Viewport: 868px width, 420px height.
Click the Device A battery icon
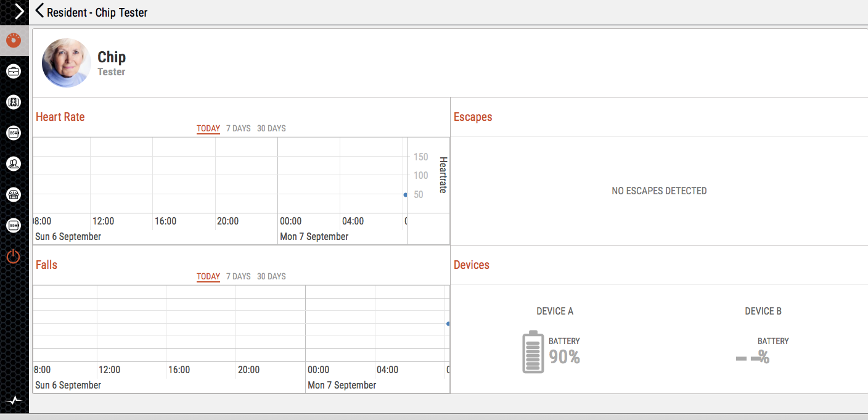click(533, 352)
